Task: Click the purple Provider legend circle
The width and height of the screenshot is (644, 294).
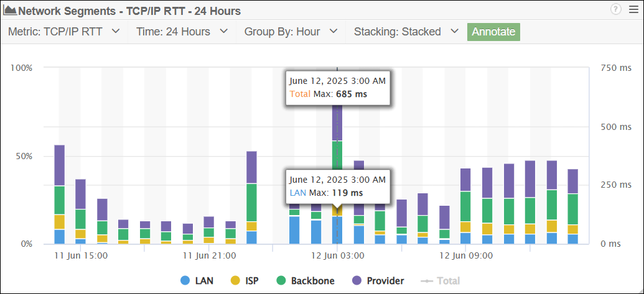Action: (x=358, y=281)
